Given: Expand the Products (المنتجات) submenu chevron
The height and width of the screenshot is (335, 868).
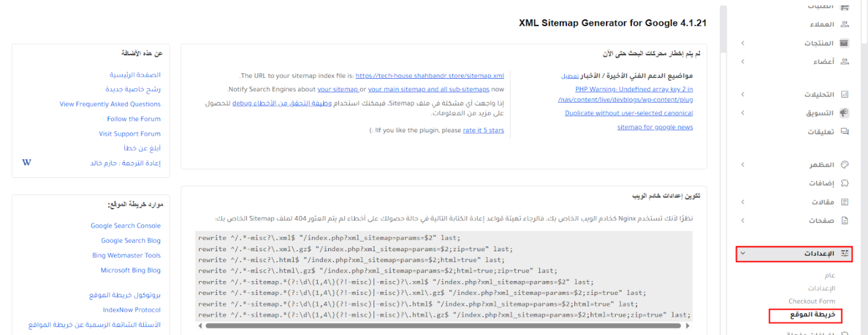Looking at the screenshot, I should (x=742, y=44).
